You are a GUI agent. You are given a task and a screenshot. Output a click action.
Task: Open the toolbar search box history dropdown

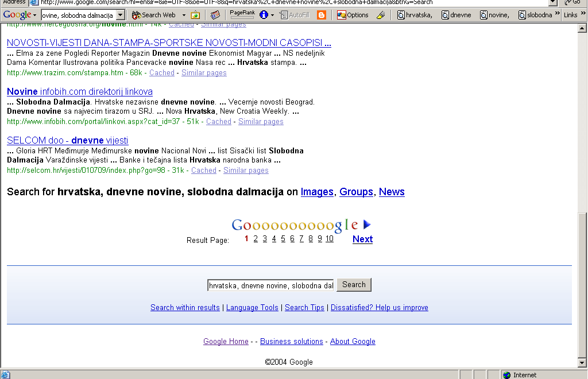pyautogui.click(x=121, y=15)
